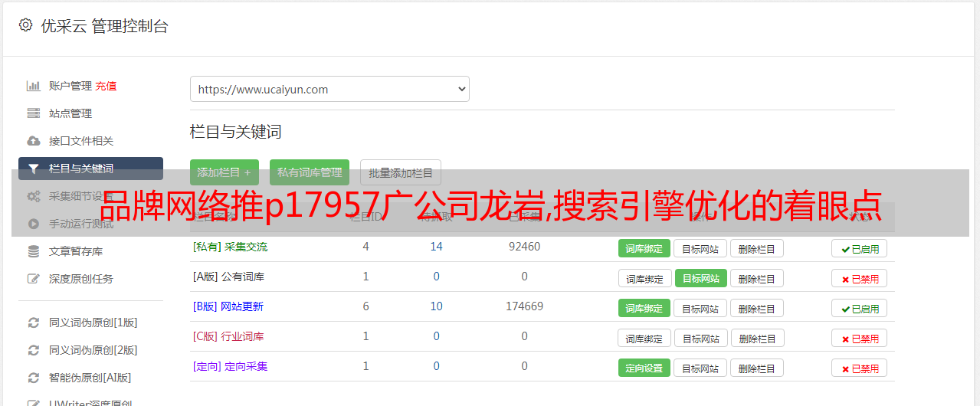Click the red 充值 link

[106, 86]
